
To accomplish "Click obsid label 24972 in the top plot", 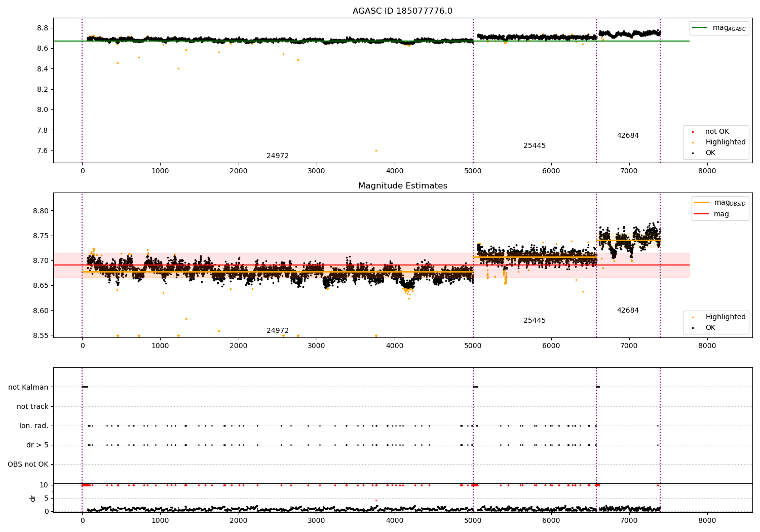I will [278, 156].
